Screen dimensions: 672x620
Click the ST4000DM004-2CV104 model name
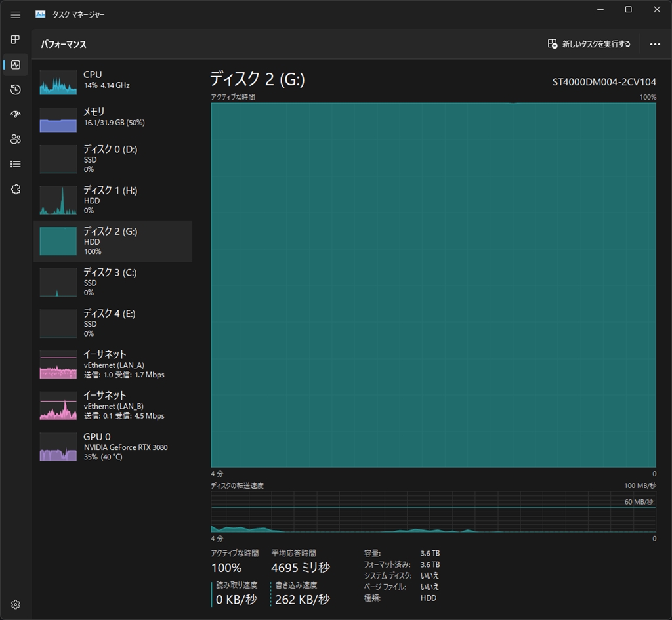[604, 82]
